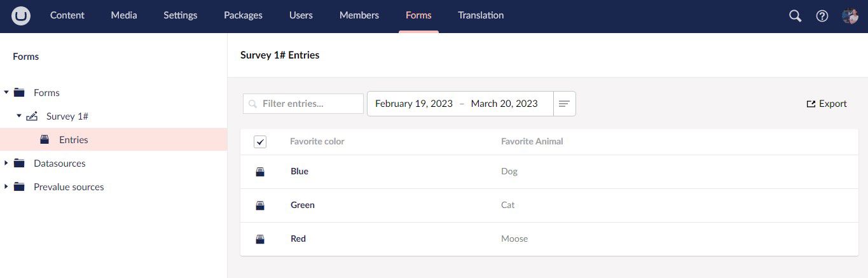Click the Survey 1# form icon
868x278 pixels.
click(x=32, y=116)
